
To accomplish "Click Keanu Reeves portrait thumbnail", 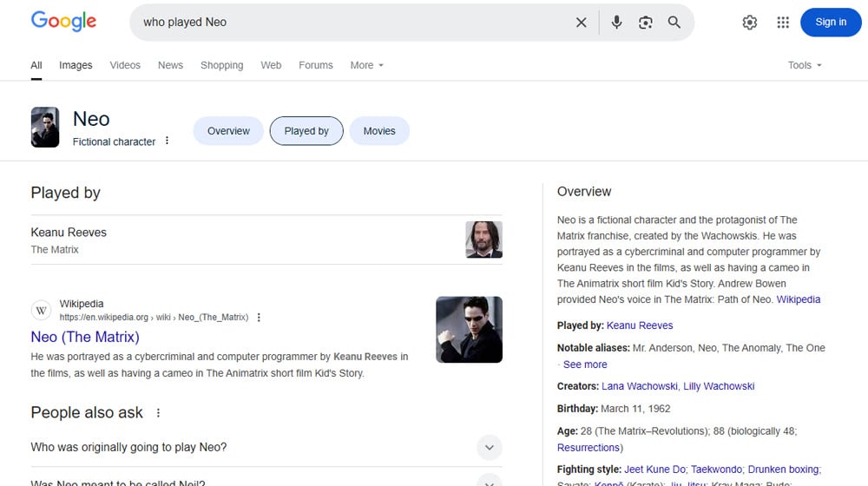I will [483, 240].
